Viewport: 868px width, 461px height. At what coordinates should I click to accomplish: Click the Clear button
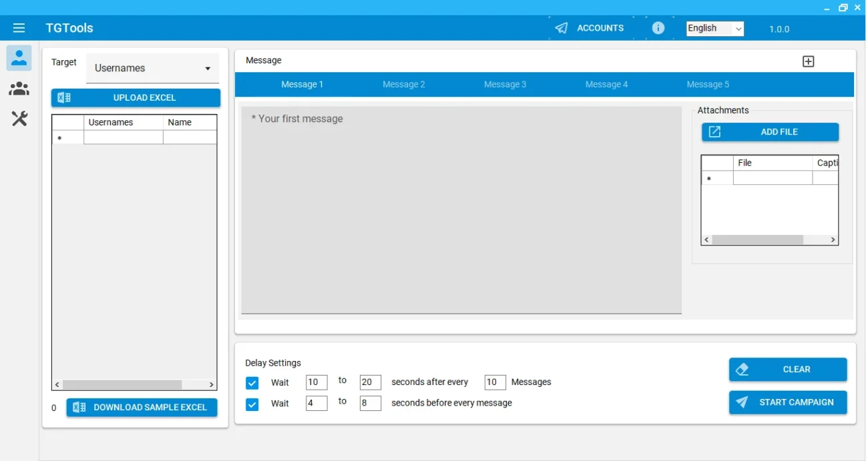(x=788, y=370)
